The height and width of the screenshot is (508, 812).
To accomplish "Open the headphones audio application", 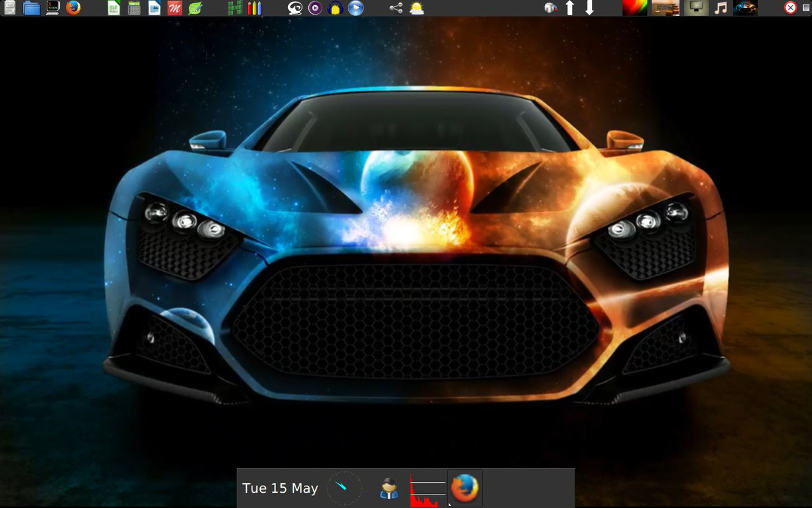I will (x=336, y=8).
